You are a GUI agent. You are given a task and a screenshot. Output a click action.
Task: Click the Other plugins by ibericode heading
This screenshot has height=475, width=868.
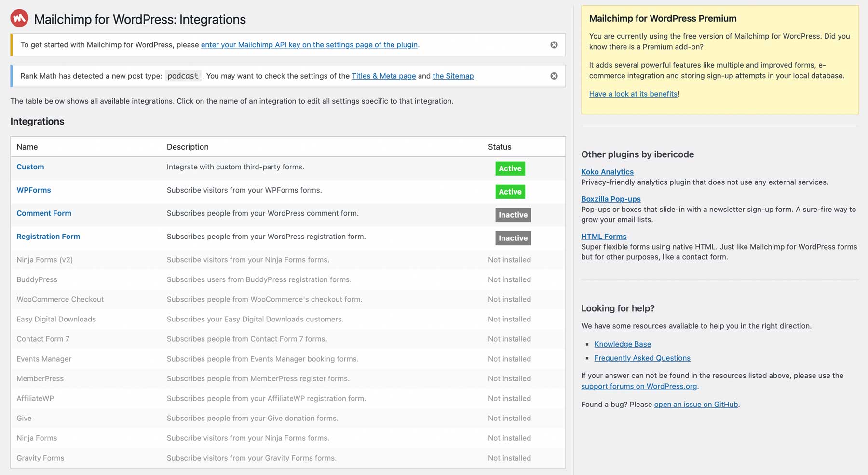[637, 154]
